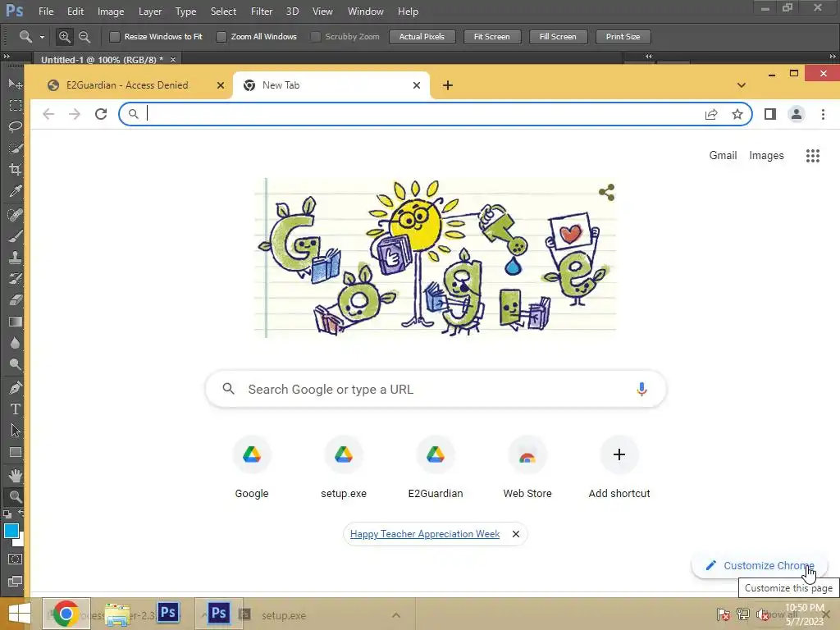Click the Fit Screen button

(491, 36)
